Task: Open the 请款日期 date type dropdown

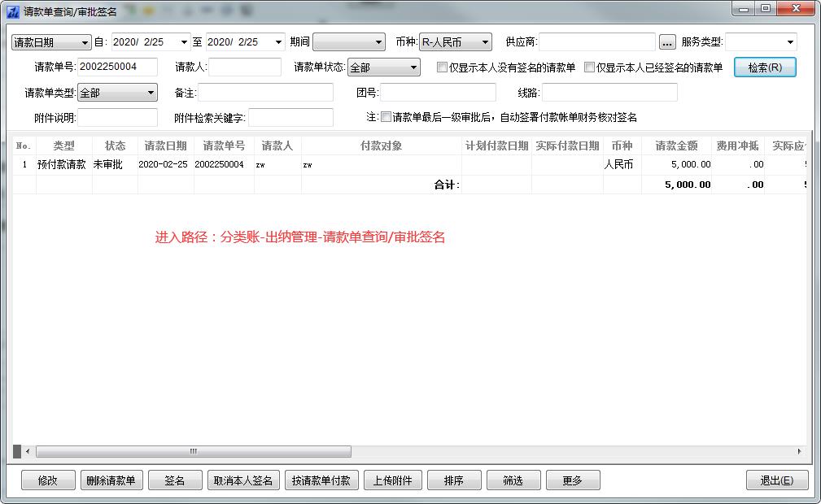Action: [x=51, y=42]
